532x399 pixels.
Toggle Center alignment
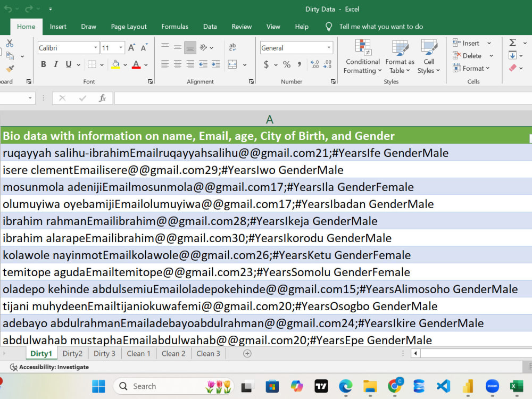(x=178, y=64)
